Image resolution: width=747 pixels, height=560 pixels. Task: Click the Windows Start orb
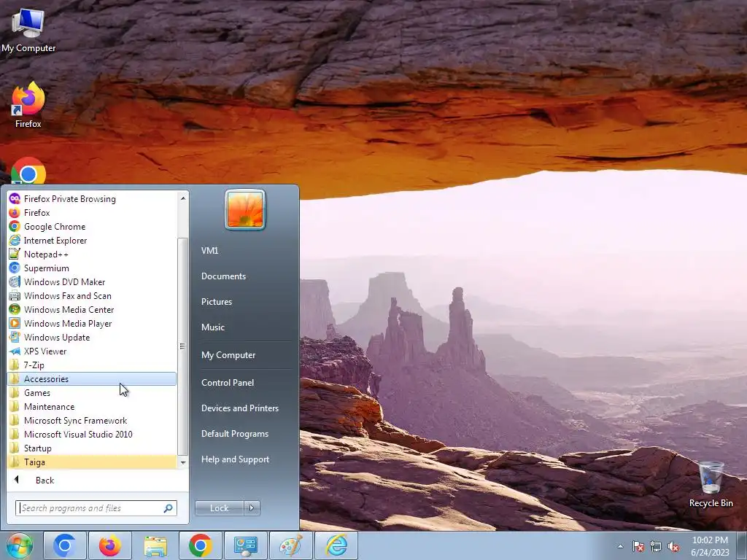(19, 545)
